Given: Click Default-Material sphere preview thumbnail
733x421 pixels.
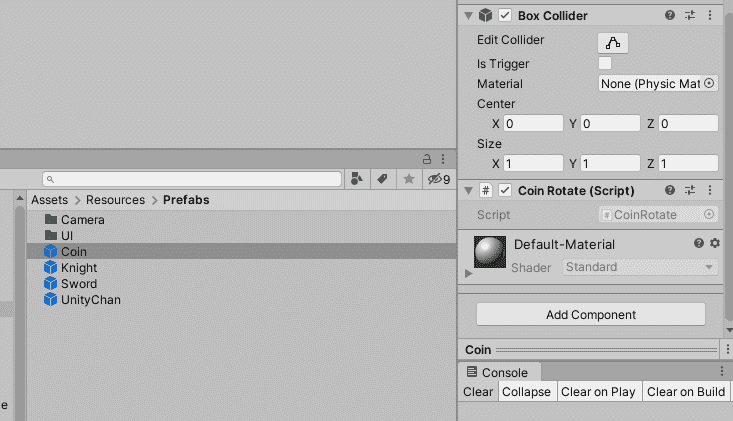Looking at the screenshot, I should (x=490, y=252).
